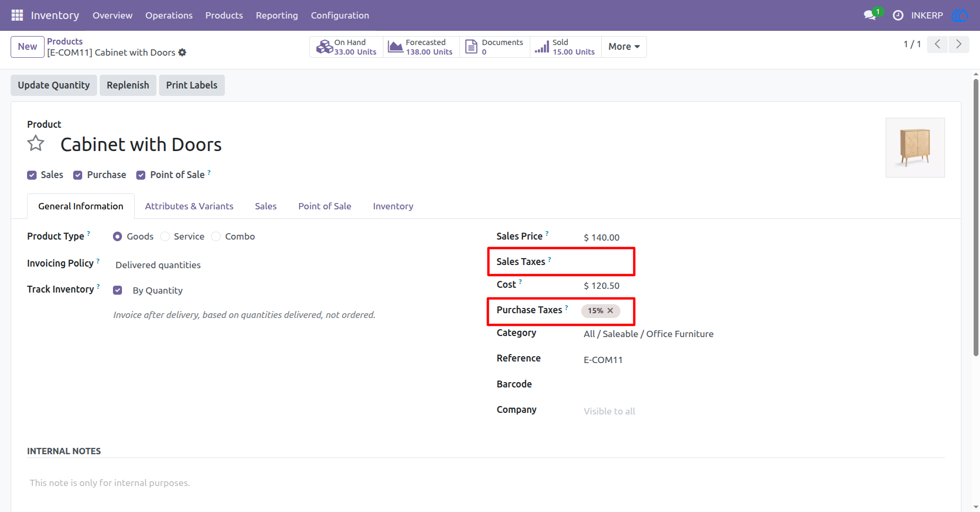The width and height of the screenshot is (980, 512).
Task: Click the Sales Taxes field
Action: [608, 262]
